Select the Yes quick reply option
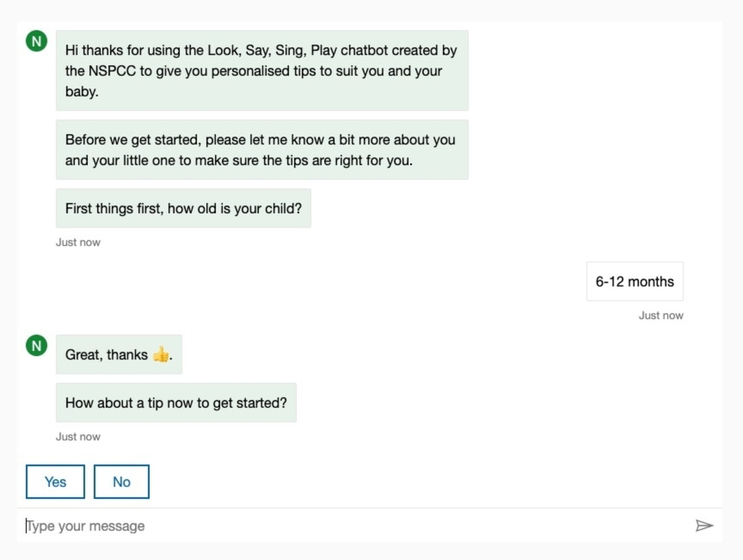 coord(55,482)
